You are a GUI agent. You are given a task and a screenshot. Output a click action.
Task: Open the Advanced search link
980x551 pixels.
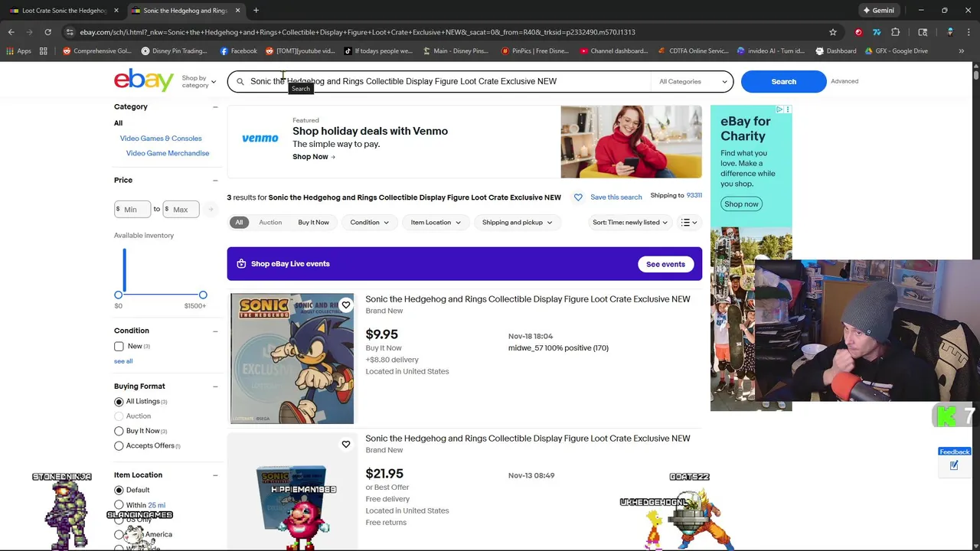click(844, 81)
